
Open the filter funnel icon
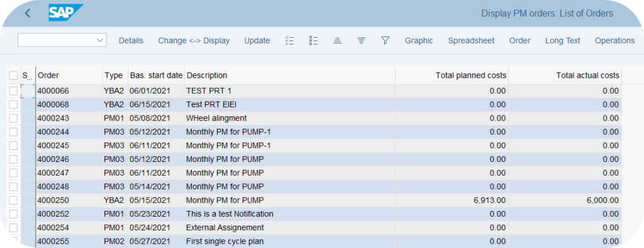(x=385, y=40)
